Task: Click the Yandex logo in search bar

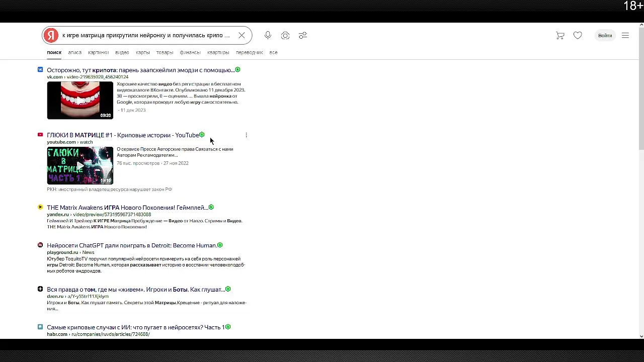Action: [x=50, y=35]
